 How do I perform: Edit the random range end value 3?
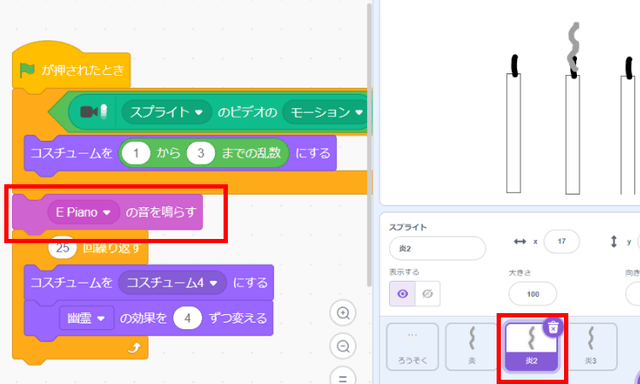click(x=200, y=153)
